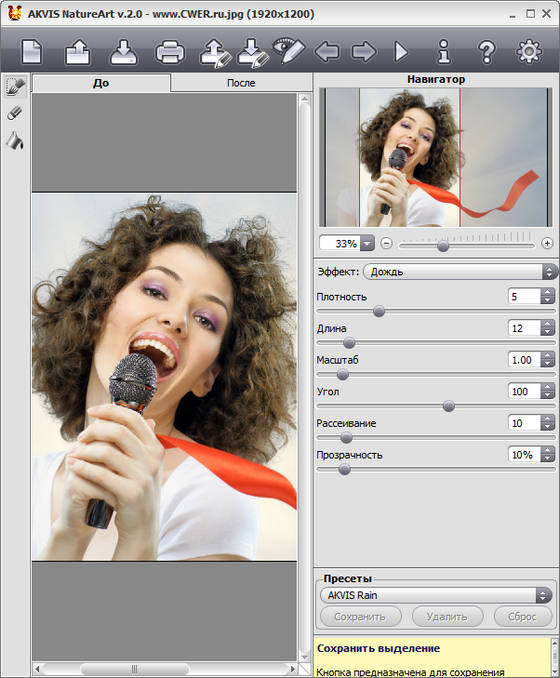This screenshot has width=560, height=678.
Task: Switch to the После tab
Action: [241, 83]
